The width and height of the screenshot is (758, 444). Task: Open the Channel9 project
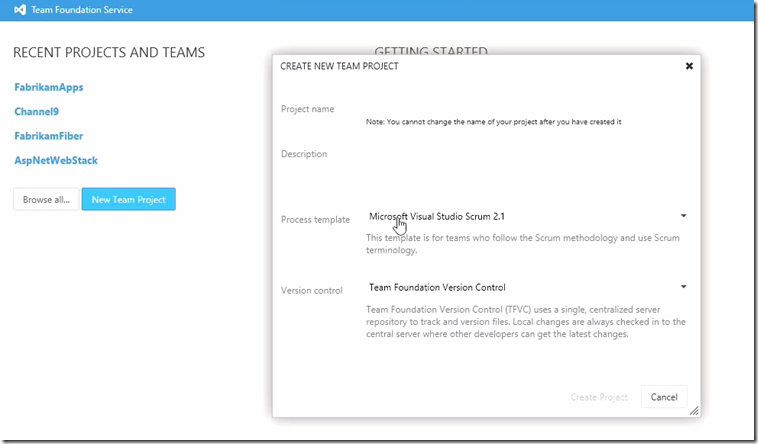pos(37,112)
